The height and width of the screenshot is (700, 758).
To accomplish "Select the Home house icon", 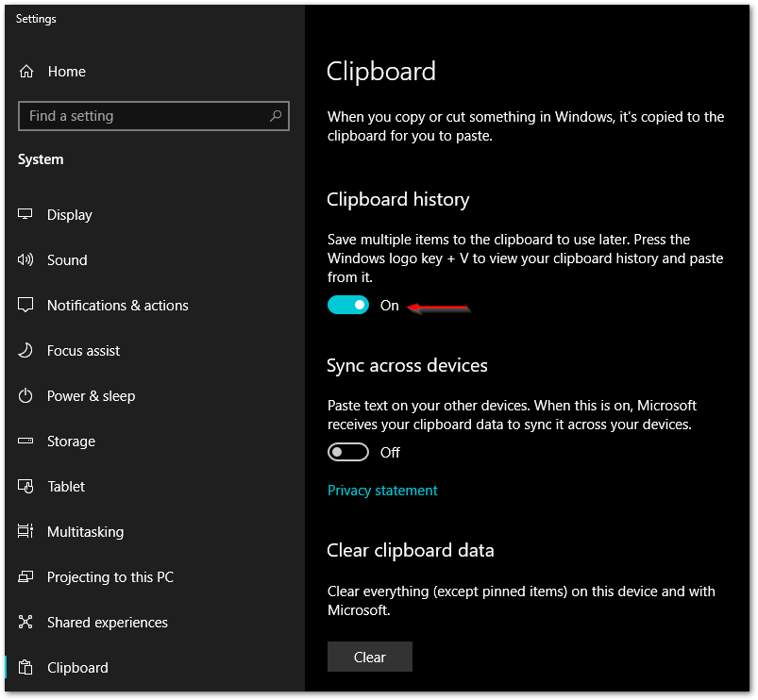I will [x=25, y=71].
